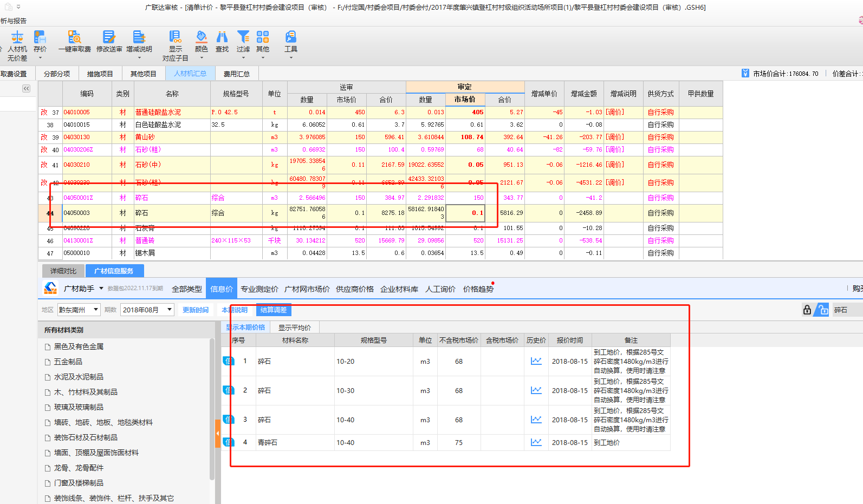Select 装饰石材及石材制品 category
This screenshot has height=504, width=863.
coord(86,437)
